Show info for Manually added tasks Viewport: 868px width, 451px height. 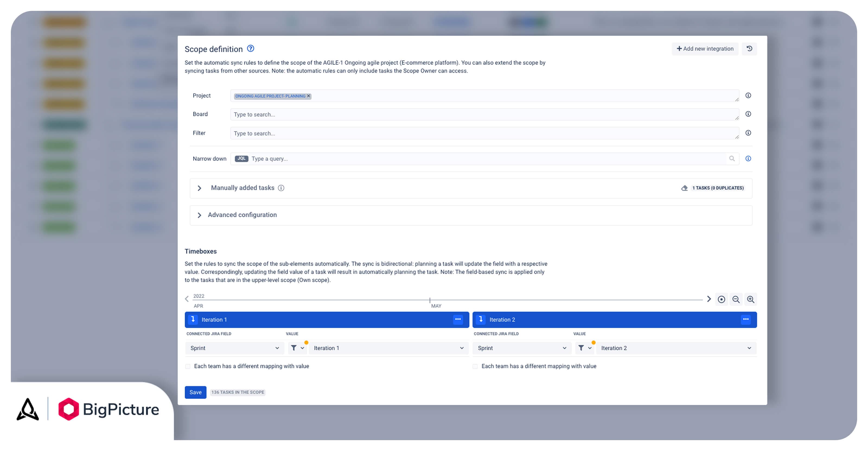(x=281, y=188)
